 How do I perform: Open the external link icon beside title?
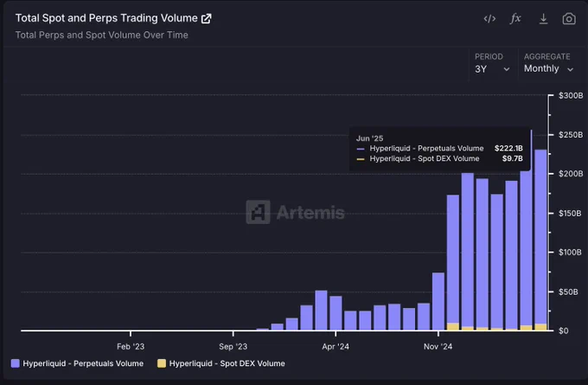pos(207,18)
